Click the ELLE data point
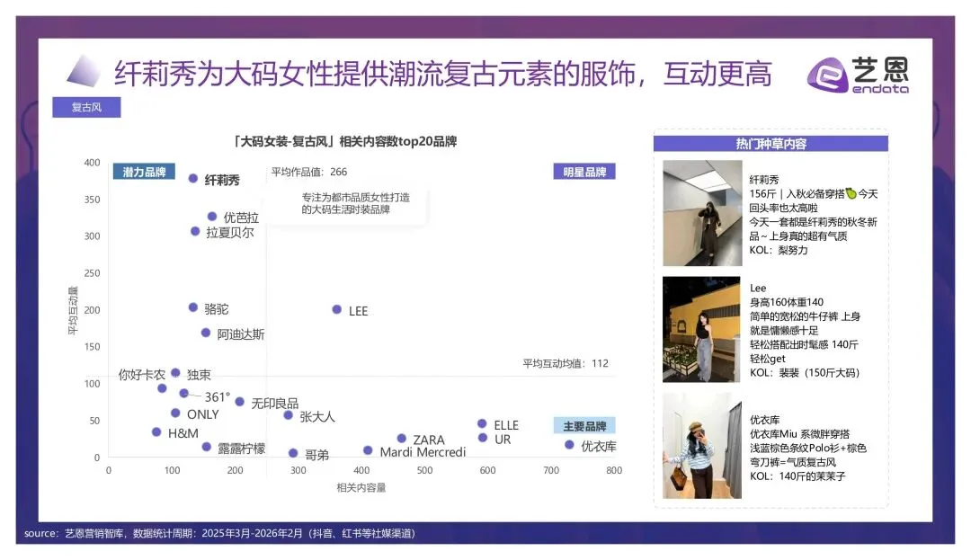Viewport: 971px width, 560px height. 482,423
